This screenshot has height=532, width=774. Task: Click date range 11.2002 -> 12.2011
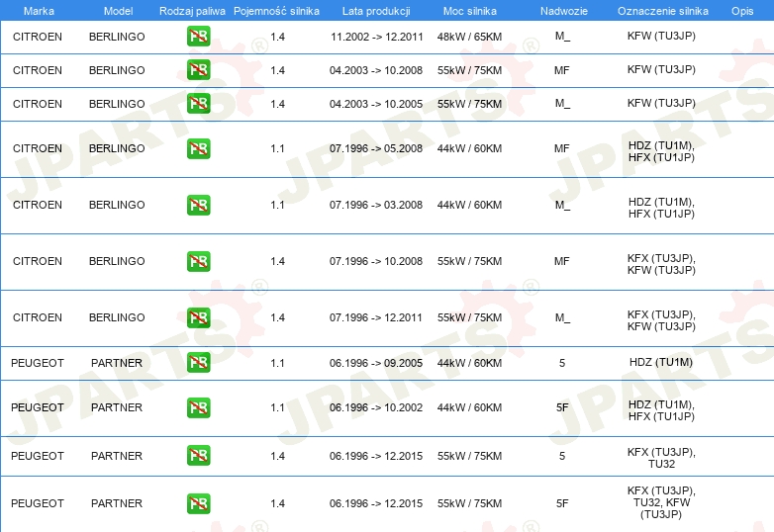click(x=377, y=37)
